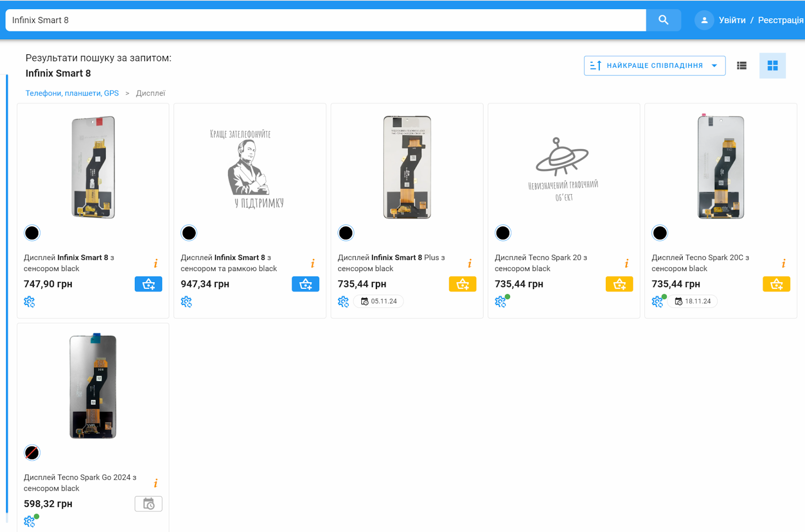Image resolution: width=805 pixels, height=532 pixels.
Task: Click Дисплеї breadcrumb item
Action: (x=150, y=93)
